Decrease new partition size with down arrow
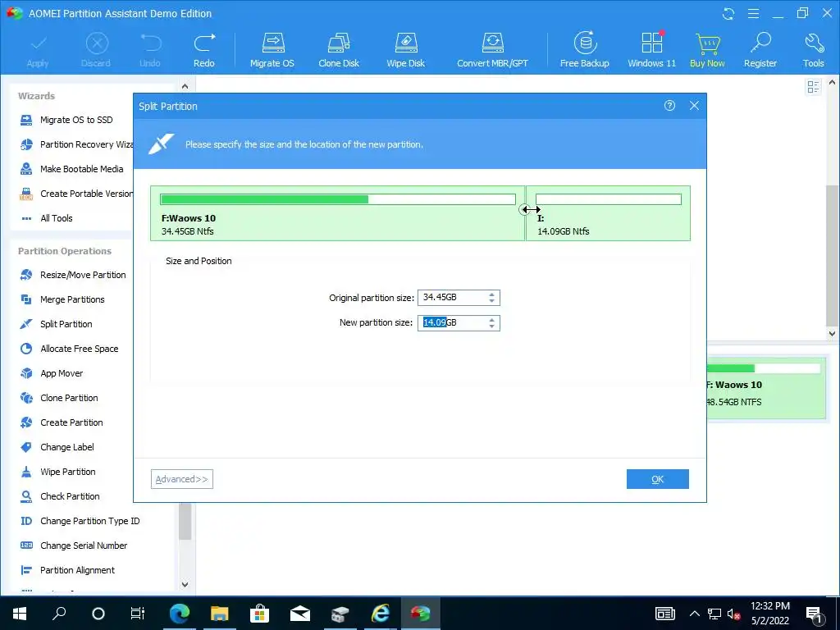Viewport: 840px width, 630px height. [x=492, y=326]
